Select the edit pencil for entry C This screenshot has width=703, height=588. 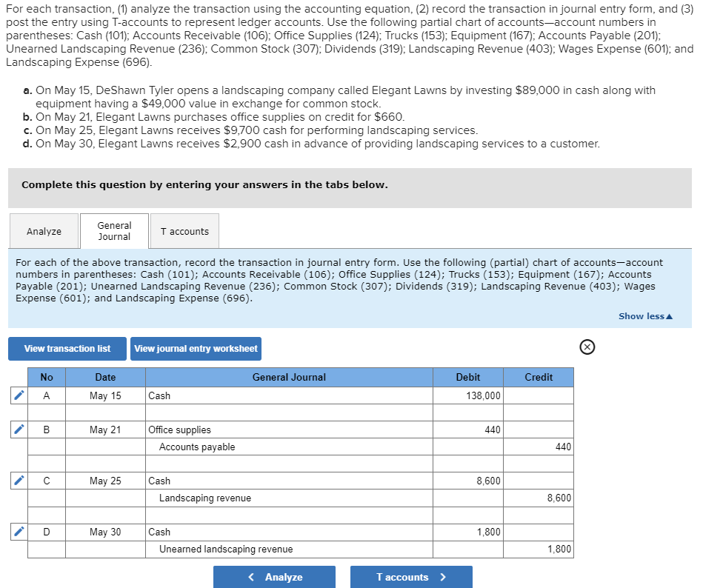tap(18, 480)
